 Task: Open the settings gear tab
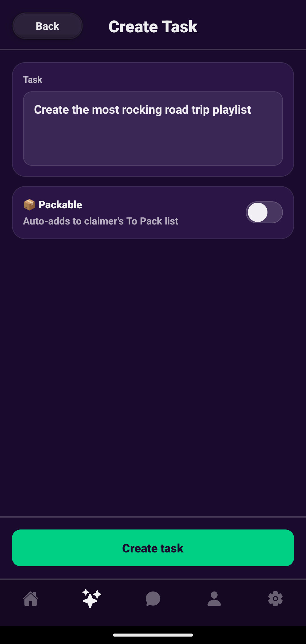(x=275, y=599)
